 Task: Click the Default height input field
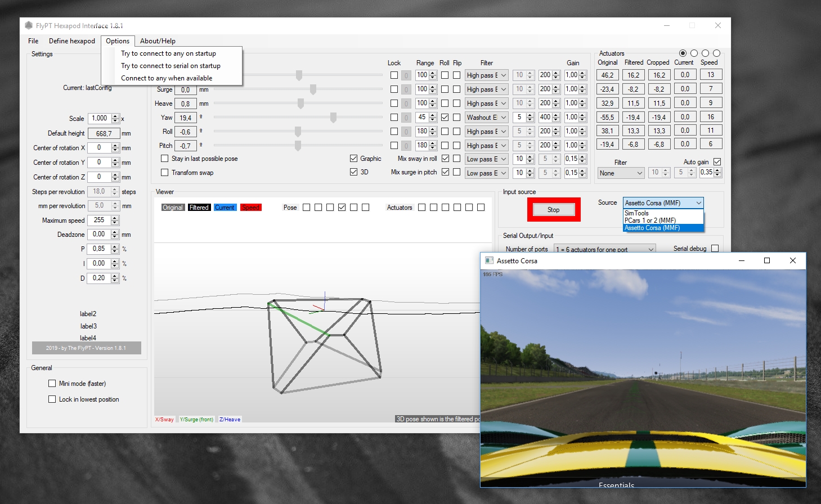(104, 134)
